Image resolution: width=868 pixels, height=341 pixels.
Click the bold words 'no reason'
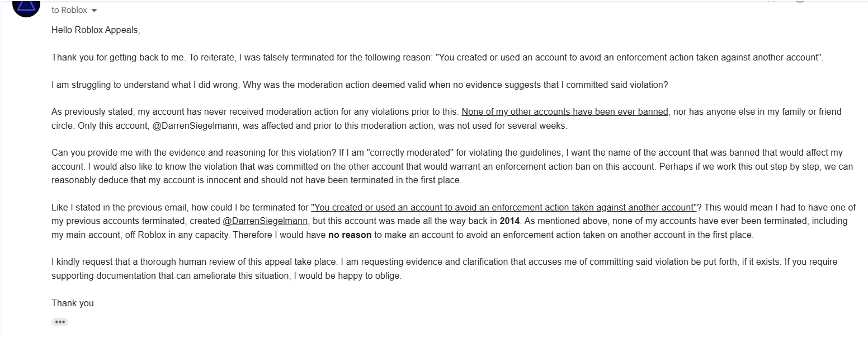point(350,235)
